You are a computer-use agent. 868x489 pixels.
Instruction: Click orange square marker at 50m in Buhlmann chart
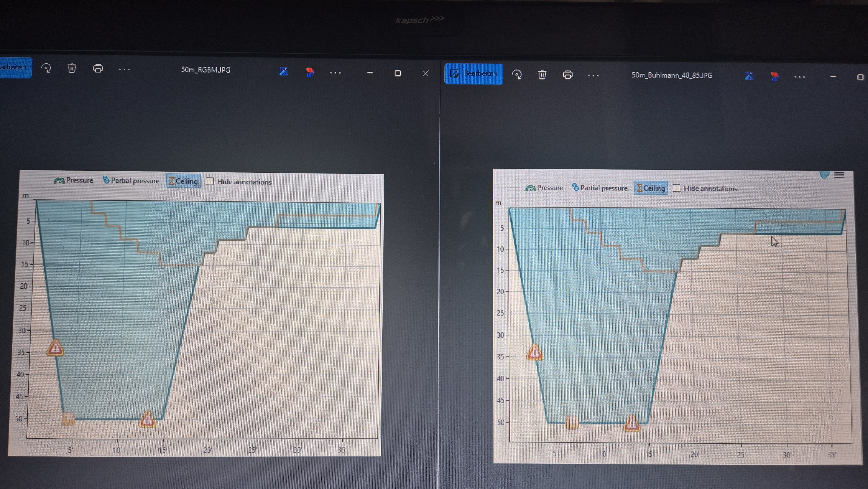pos(572,423)
